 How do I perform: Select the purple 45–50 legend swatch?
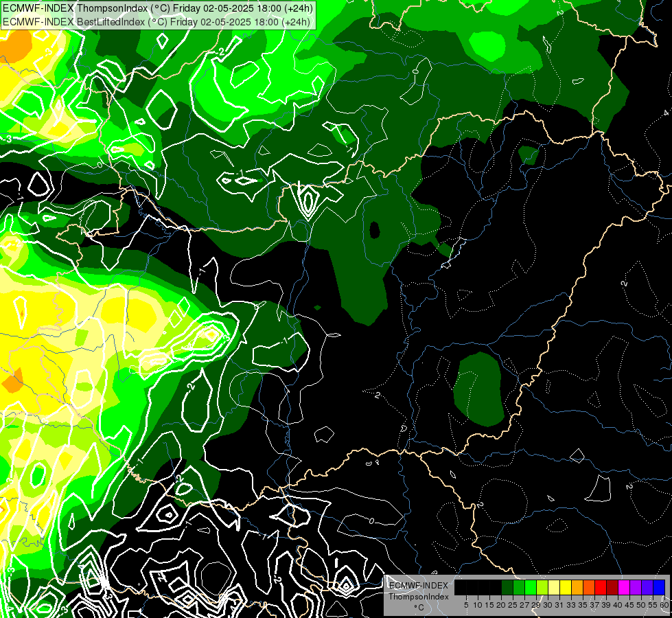(x=636, y=587)
